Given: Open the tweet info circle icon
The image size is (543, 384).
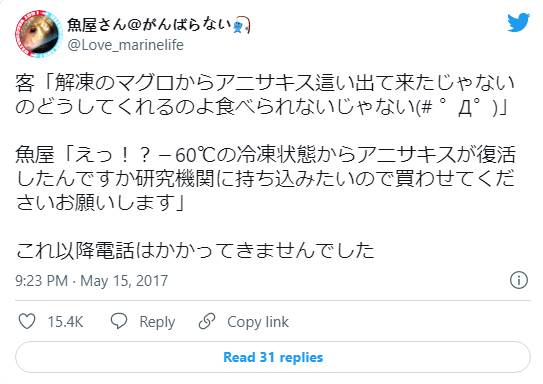Looking at the screenshot, I should (519, 280).
